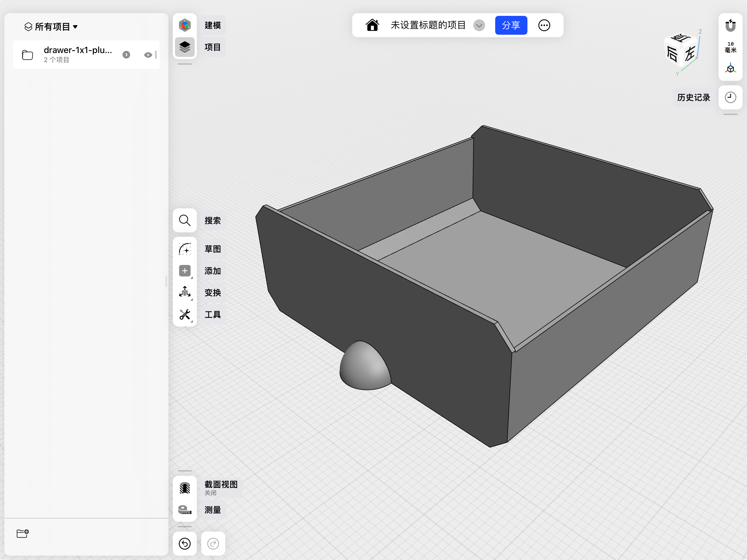Expand the drawer-1x1-plu... folder chevron
The height and width of the screenshot is (560, 747).
pyautogui.click(x=126, y=55)
